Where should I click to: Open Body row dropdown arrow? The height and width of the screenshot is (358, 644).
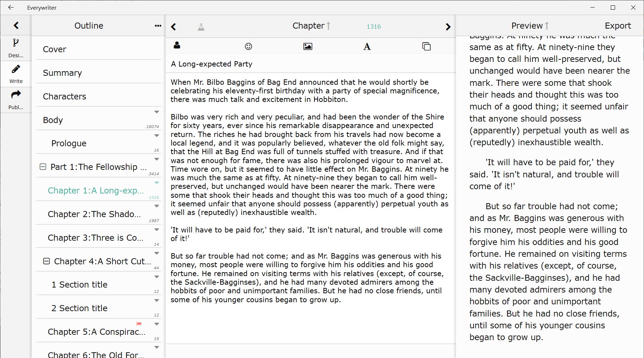click(157, 112)
